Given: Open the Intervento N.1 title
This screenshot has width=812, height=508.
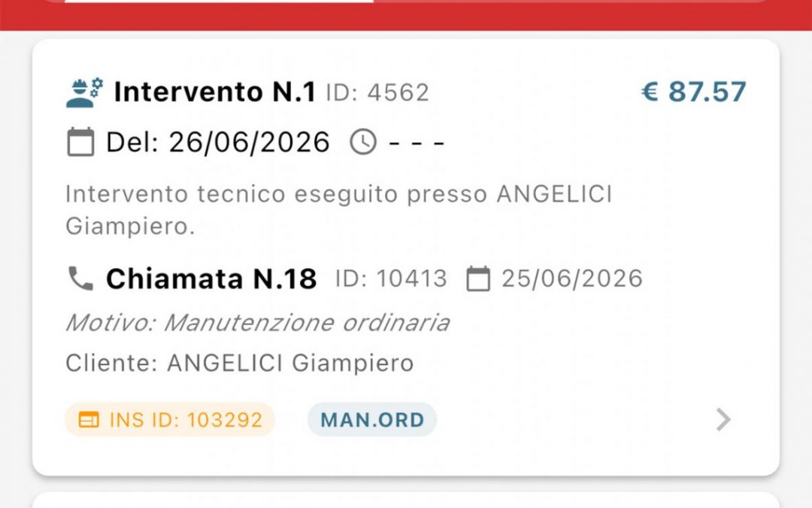Looking at the screenshot, I should click(214, 92).
